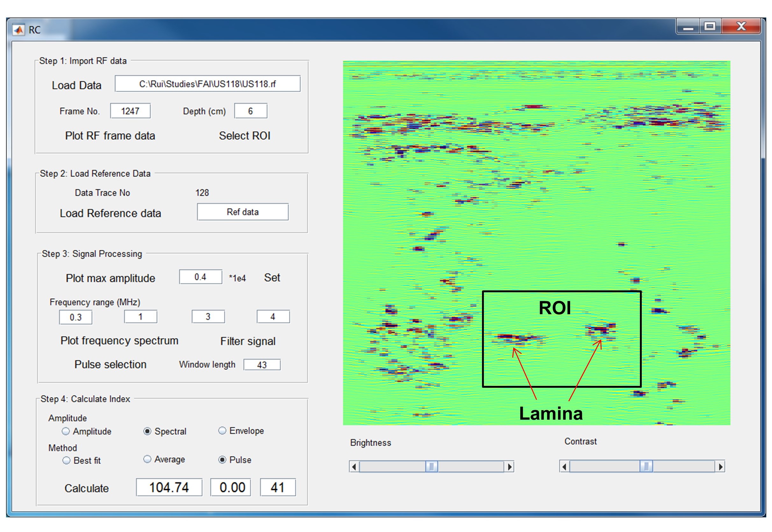
Task: Click Contrast slider left arrow
Action: [565, 467]
